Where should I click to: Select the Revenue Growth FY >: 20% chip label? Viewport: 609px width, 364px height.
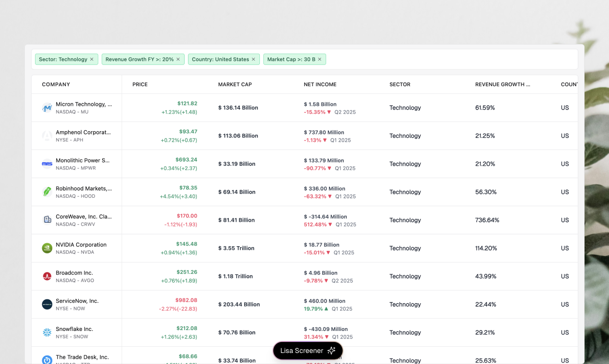point(140,59)
